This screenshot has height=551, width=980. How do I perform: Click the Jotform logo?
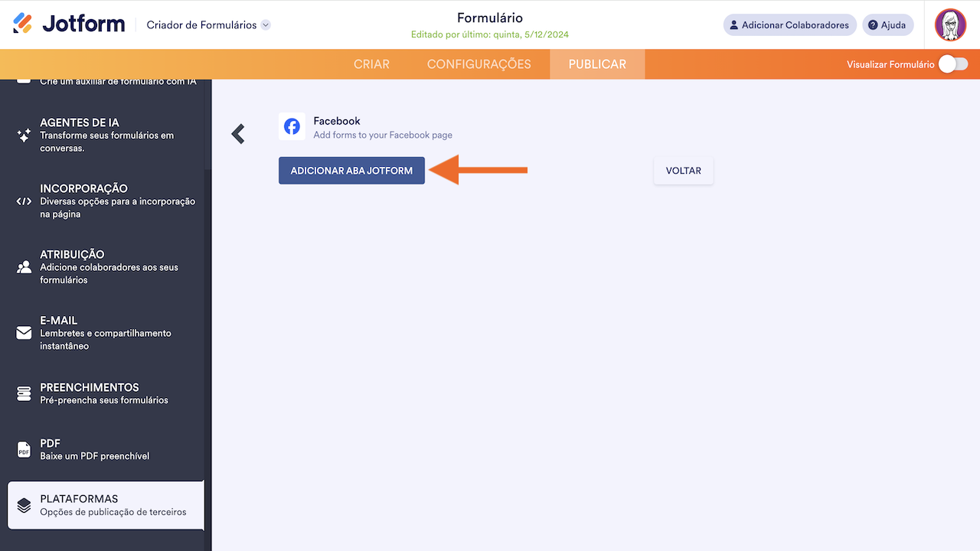(69, 24)
